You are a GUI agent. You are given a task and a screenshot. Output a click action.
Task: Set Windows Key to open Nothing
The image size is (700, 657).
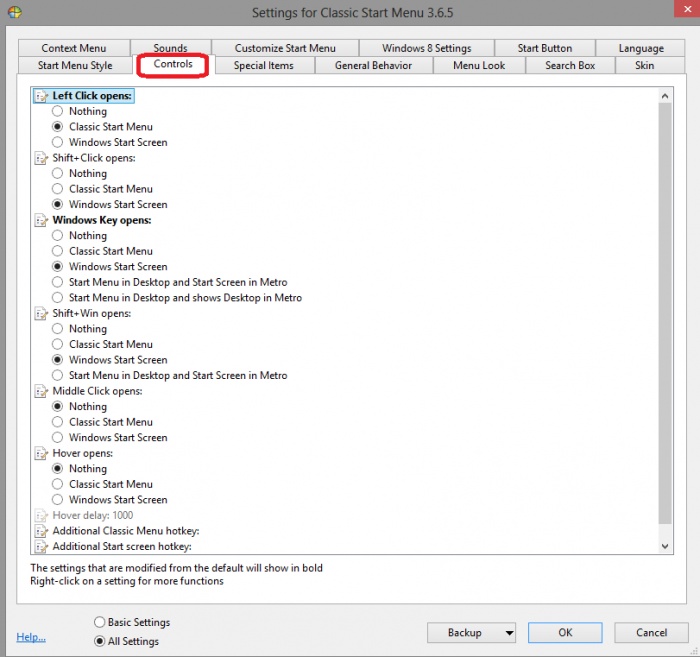tap(57, 236)
